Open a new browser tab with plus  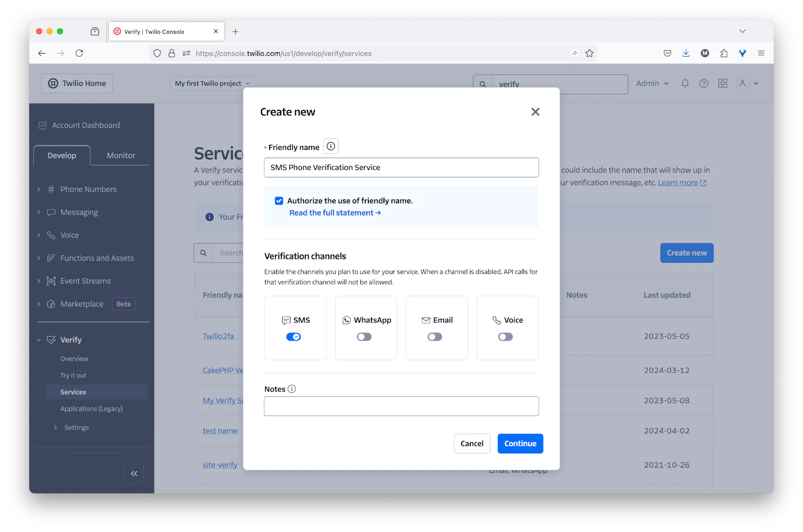[235, 32]
